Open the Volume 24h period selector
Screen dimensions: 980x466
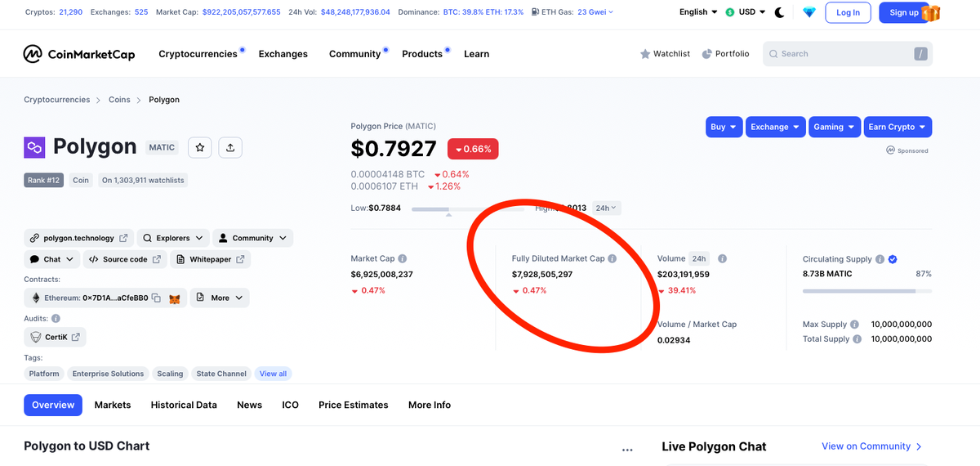(699, 258)
